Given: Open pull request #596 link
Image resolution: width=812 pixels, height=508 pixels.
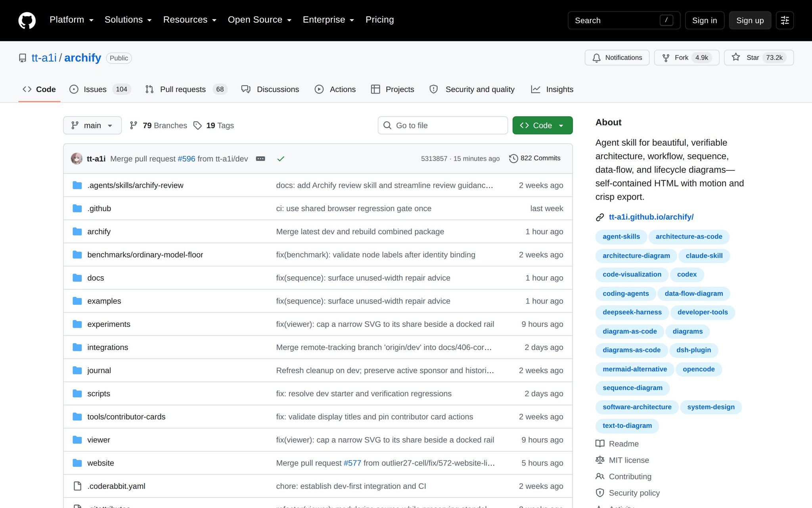Looking at the screenshot, I should 186,159.
